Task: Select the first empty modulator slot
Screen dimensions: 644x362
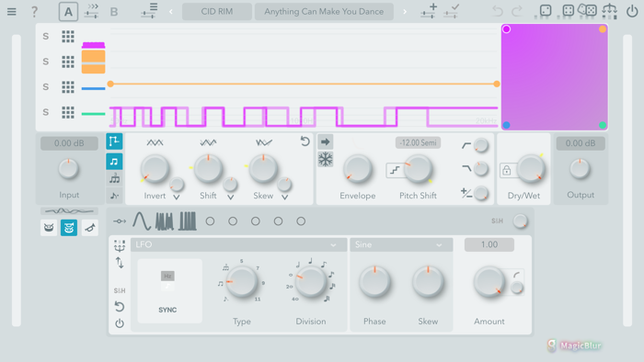Action: [x=210, y=221]
